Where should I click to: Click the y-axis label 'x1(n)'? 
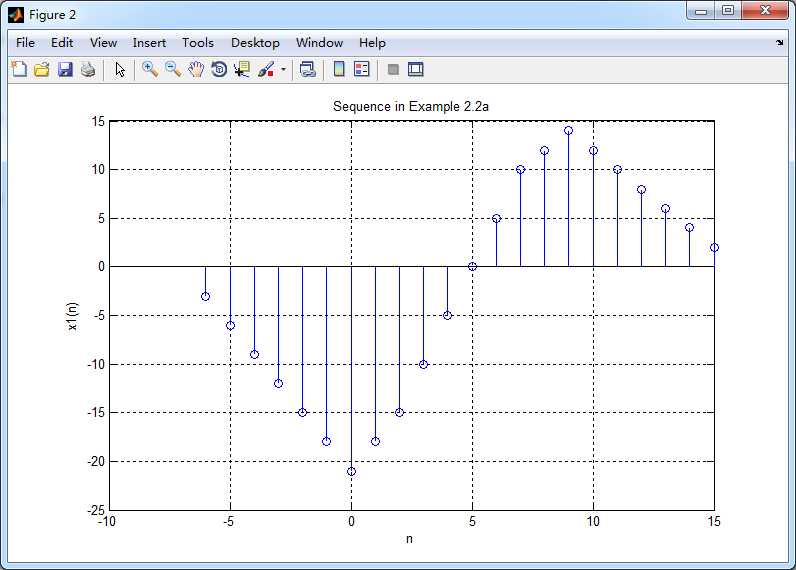pos(73,316)
